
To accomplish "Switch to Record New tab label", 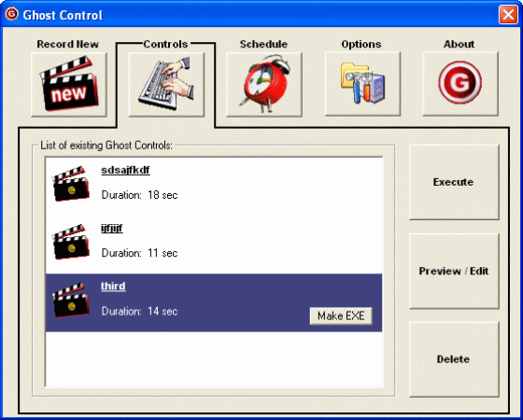I will coord(67,44).
